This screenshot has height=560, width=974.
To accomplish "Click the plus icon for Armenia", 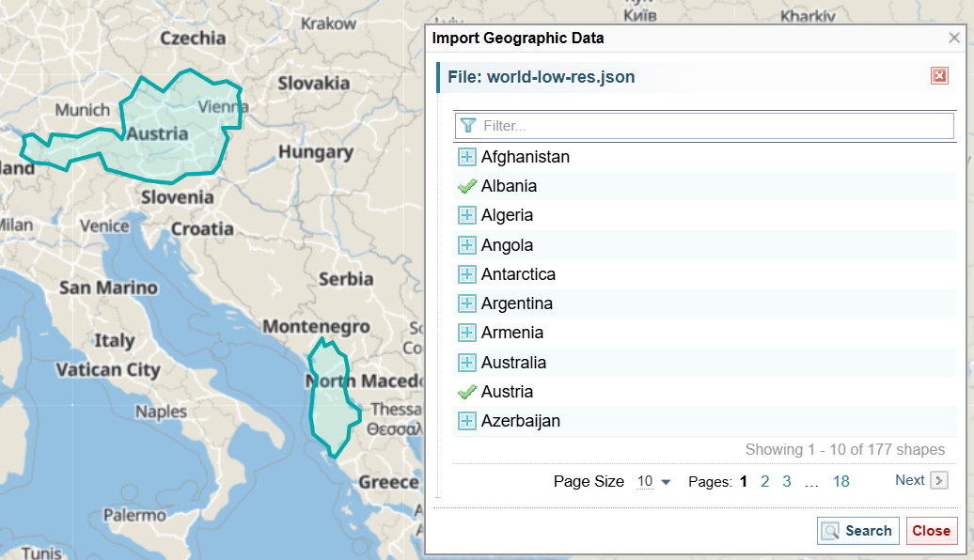I will coord(466,333).
